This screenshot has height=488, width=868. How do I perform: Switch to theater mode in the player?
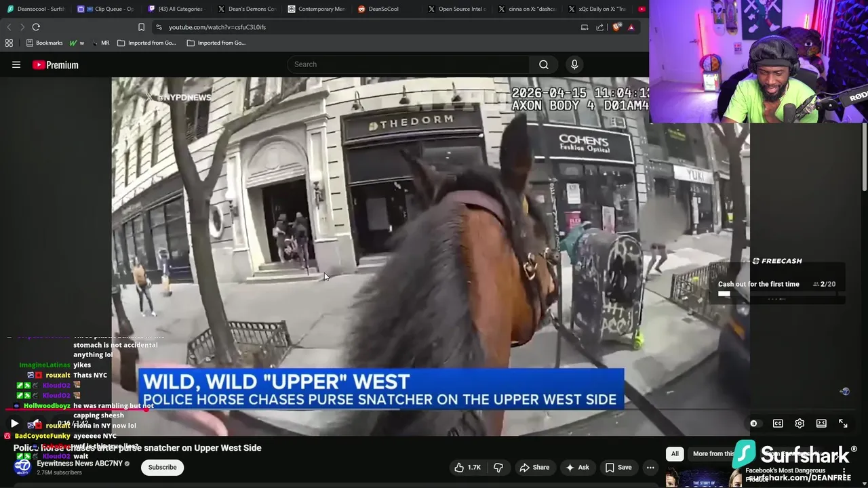821,424
